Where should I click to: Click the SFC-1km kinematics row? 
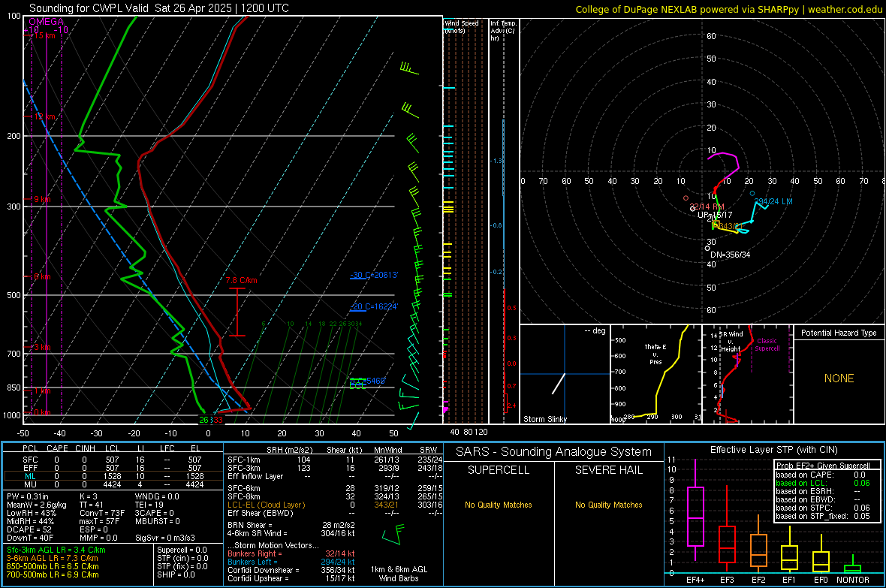335,460
